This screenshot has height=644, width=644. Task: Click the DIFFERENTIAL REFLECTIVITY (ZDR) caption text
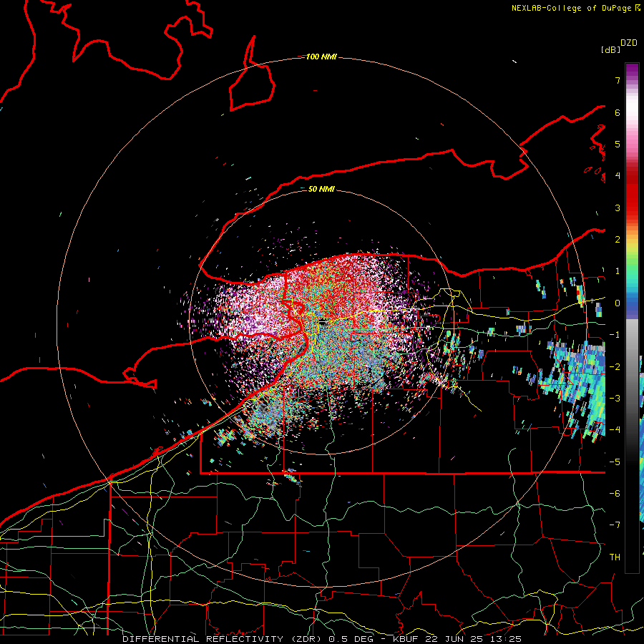point(223,639)
